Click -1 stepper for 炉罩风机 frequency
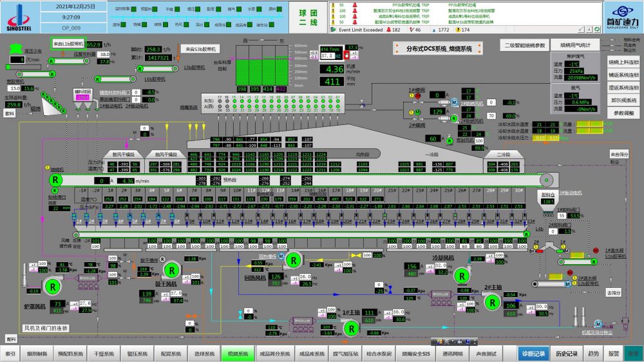Image resolution: width=644 pixels, height=362 pixels. click(74, 308)
